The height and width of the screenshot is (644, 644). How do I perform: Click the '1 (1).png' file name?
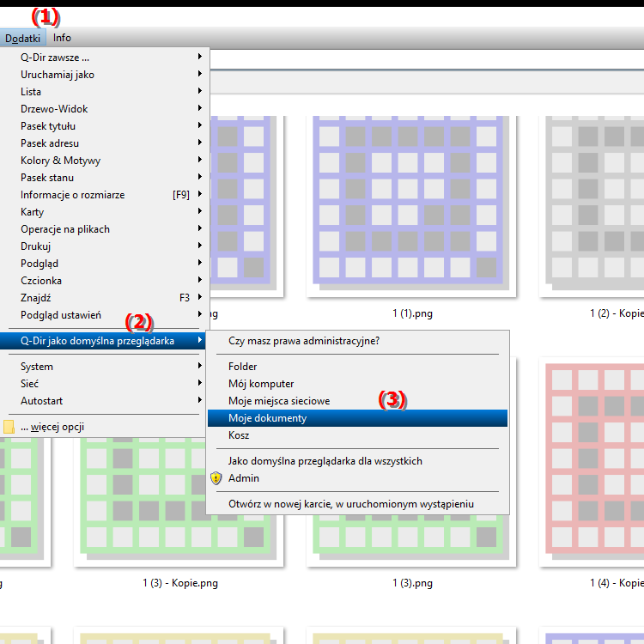click(412, 313)
